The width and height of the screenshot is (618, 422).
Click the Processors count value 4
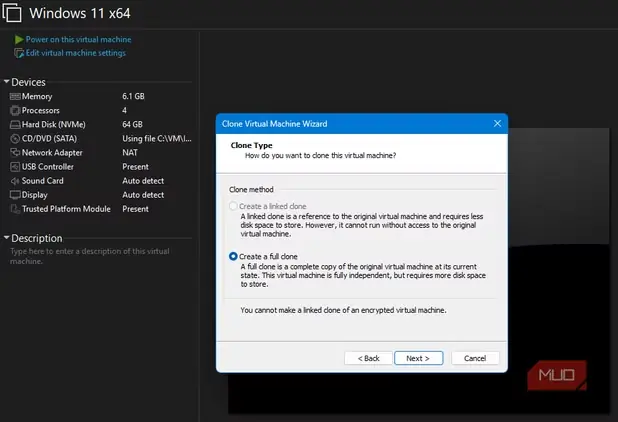click(x=125, y=110)
